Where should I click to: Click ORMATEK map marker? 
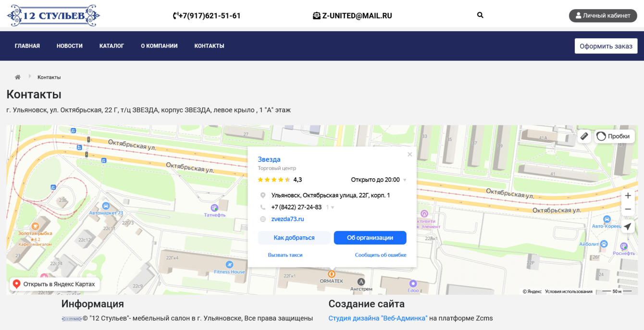(332, 274)
